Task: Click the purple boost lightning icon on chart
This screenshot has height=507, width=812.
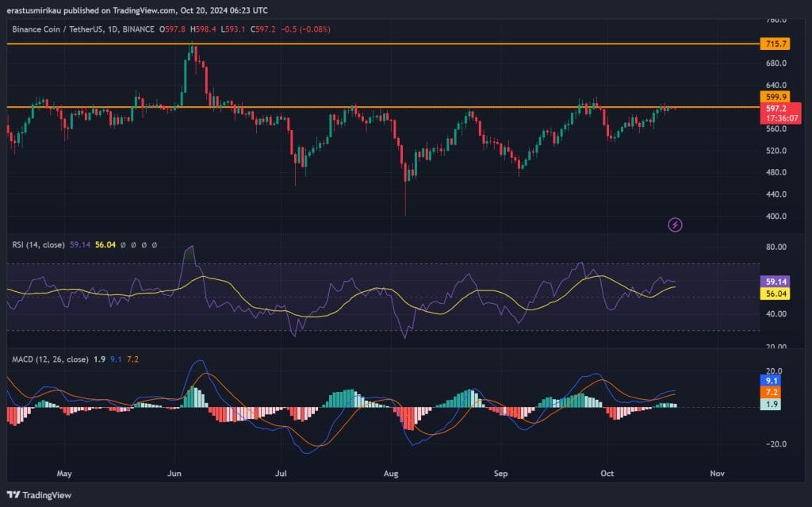Action: point(673,225)
